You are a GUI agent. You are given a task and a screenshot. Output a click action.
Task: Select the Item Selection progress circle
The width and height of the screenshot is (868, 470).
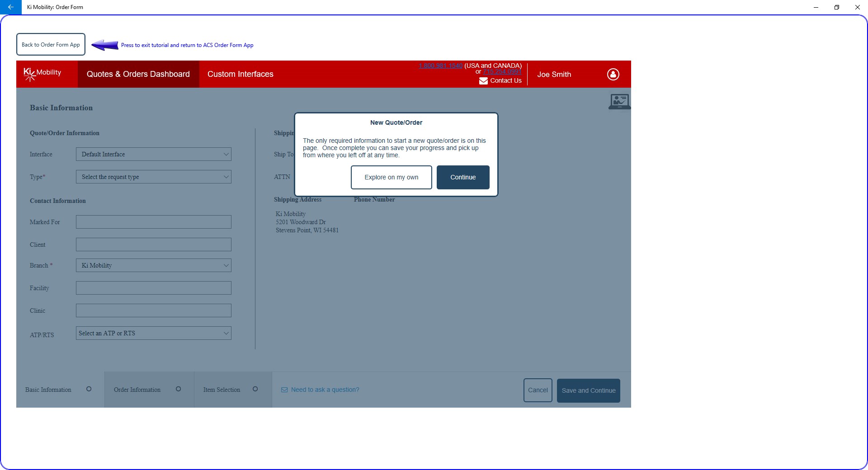coord(255,389)
